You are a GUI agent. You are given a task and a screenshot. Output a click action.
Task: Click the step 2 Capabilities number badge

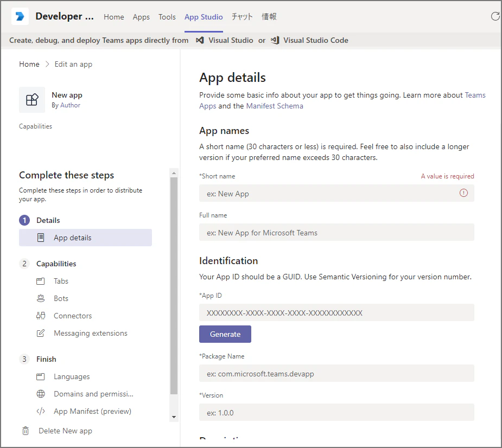(24, 264)
